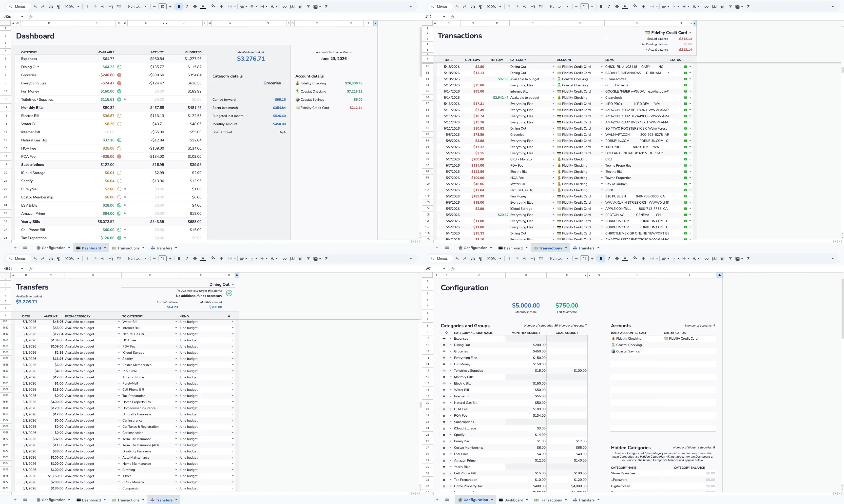Open To Category dropdown for Water Bill transfer
This screenshot has height=504, width=844.
coord(176,322)
